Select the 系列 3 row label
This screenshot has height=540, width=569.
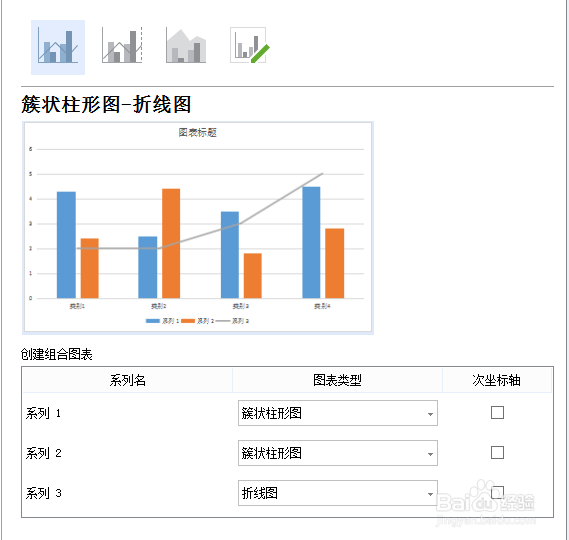(x=43, y=493)
